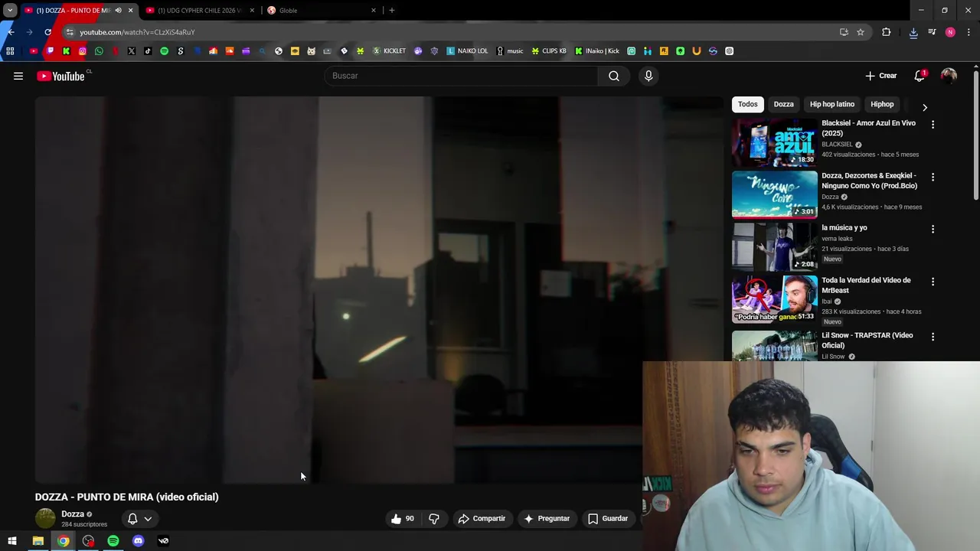
Task: Open Chrome apps grid bookmark icon
Action: point(10,51)
